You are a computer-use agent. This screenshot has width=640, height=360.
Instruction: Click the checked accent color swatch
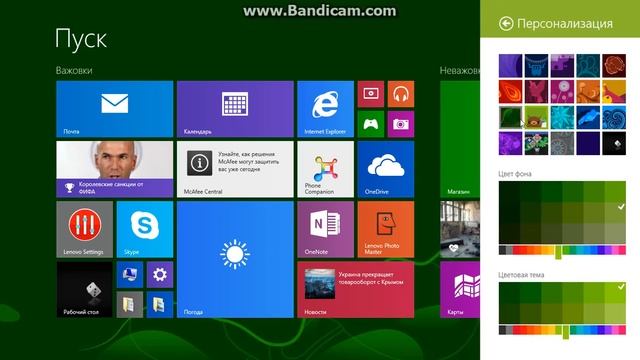tap(615, 293)
